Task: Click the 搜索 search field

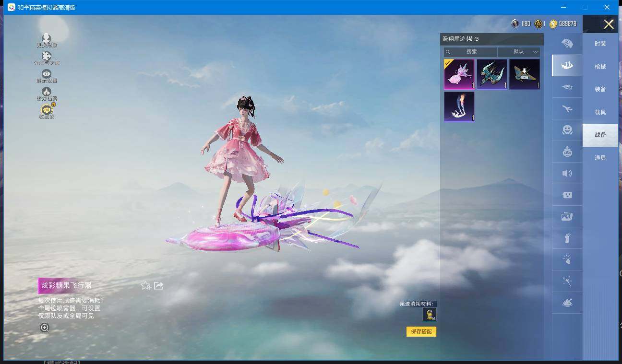Action: tap(470, 52)
